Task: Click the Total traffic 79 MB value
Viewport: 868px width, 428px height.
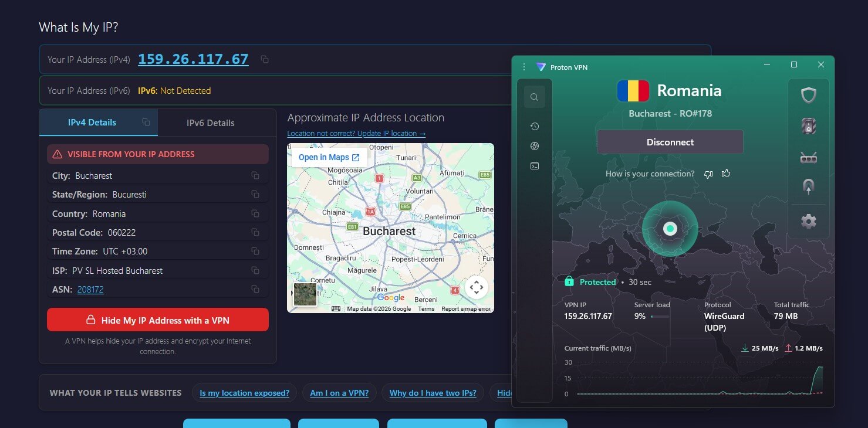Action: coord(785,316)
